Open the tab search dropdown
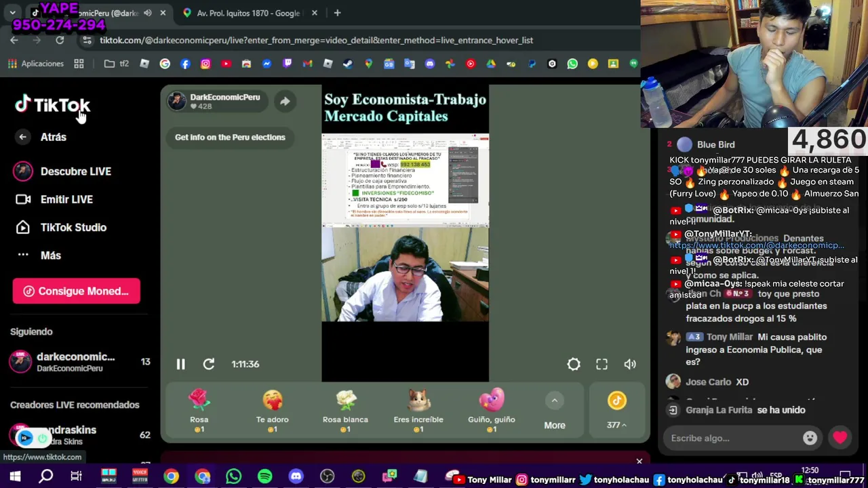868x488 pixels. coord(12,13)
